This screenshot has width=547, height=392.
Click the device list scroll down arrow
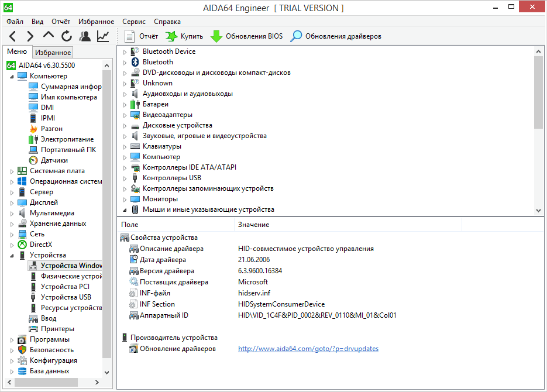tap(539, 210)
